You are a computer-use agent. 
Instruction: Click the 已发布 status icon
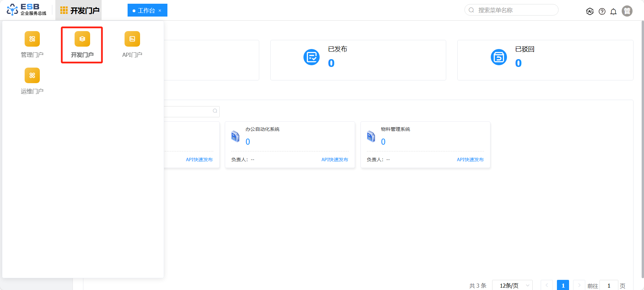[311, 57]
